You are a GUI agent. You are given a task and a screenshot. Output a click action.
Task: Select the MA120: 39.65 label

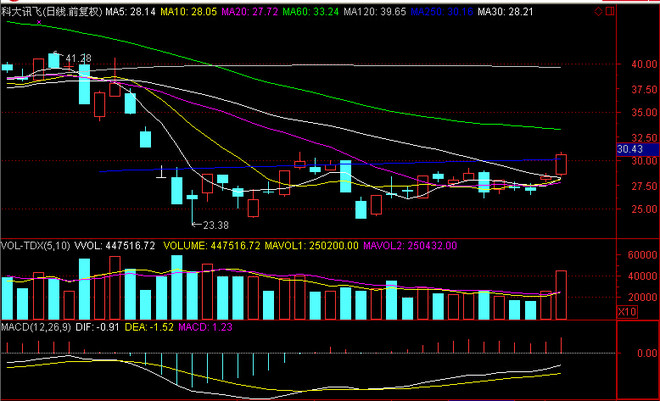[x=375, y=12]
